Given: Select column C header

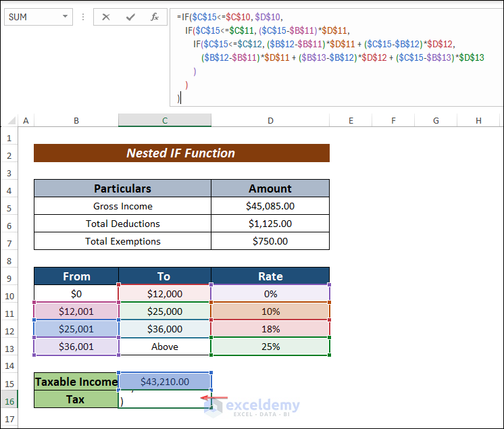Looking at the screenshot, I should pyautogui.click(x=165, y=121).
